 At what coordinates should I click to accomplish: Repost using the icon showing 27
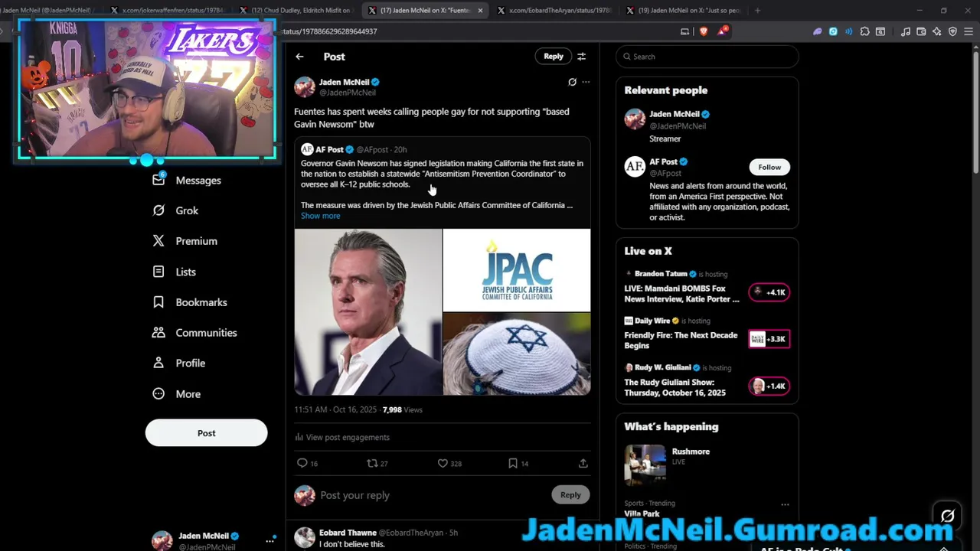pyautogui.click(x=372, y=463)
